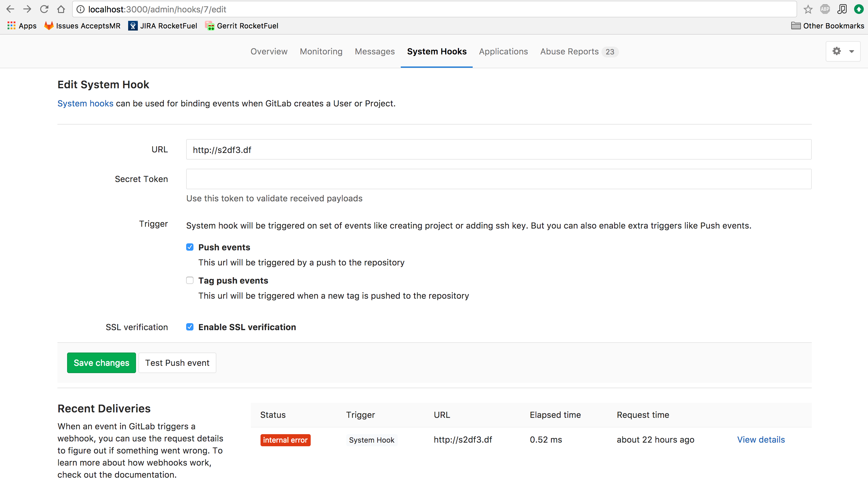Disable the Enable SSL verification checkbox

(190, 327)
